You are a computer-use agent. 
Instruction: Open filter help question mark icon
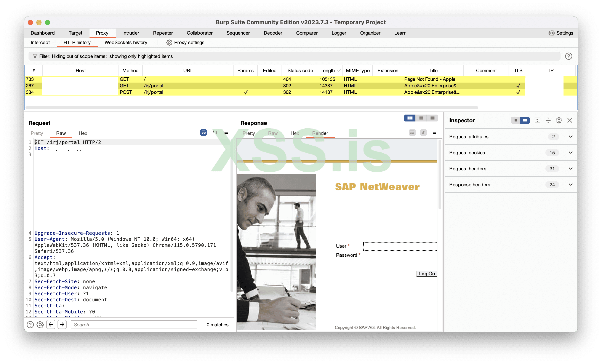(x=568, y=56)
